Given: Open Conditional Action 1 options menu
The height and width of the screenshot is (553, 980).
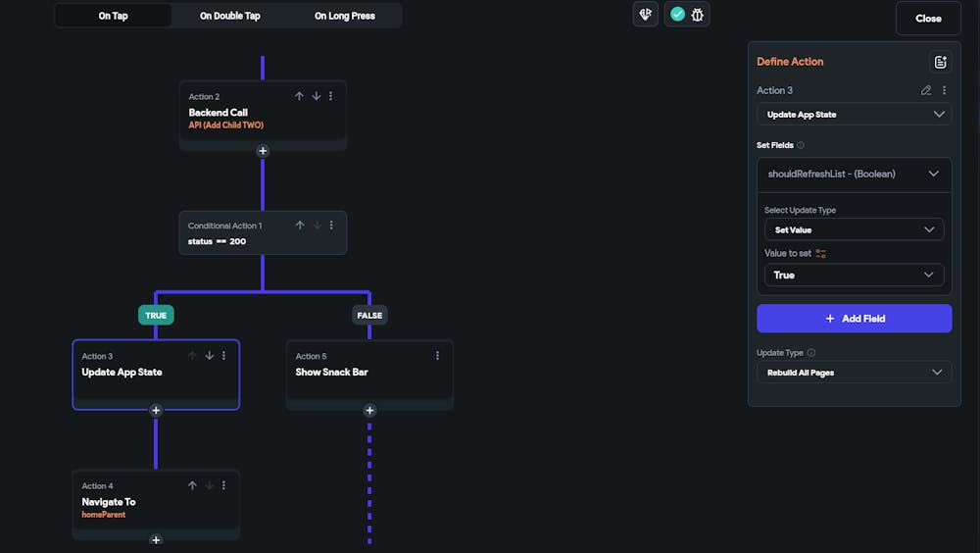Looking at the screenshot, I should [x=331, y=225].
